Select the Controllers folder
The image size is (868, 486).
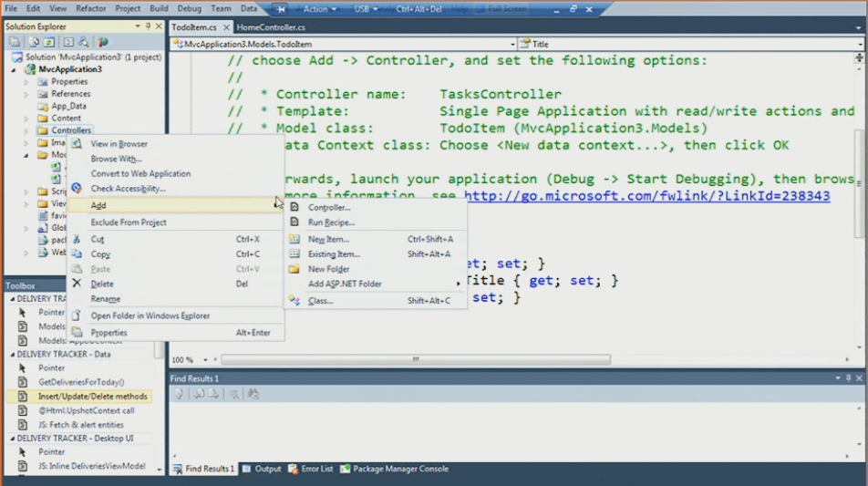pyautogui.click(x=71, y=130)
